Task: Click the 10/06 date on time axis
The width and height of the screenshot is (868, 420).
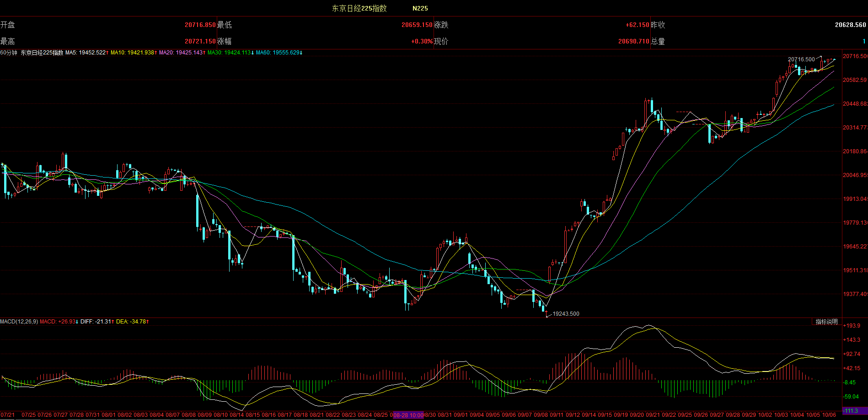Action: [829, 415]
